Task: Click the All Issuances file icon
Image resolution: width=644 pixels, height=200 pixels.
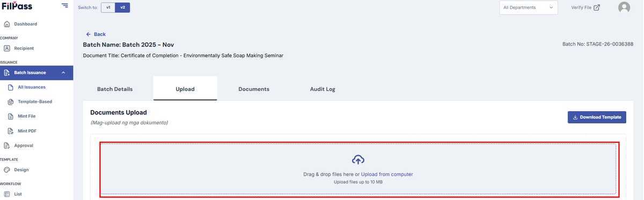Action: click(x=11, y=87)
